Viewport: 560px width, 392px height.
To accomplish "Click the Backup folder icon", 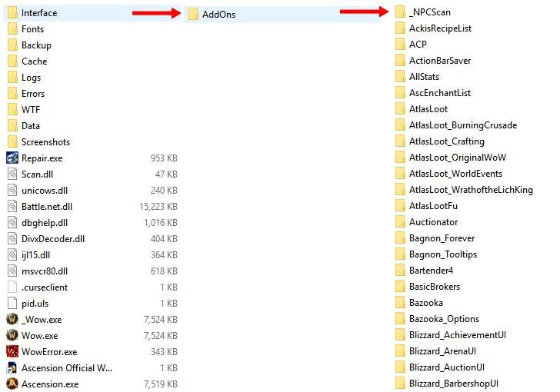I will coord(12,45).
